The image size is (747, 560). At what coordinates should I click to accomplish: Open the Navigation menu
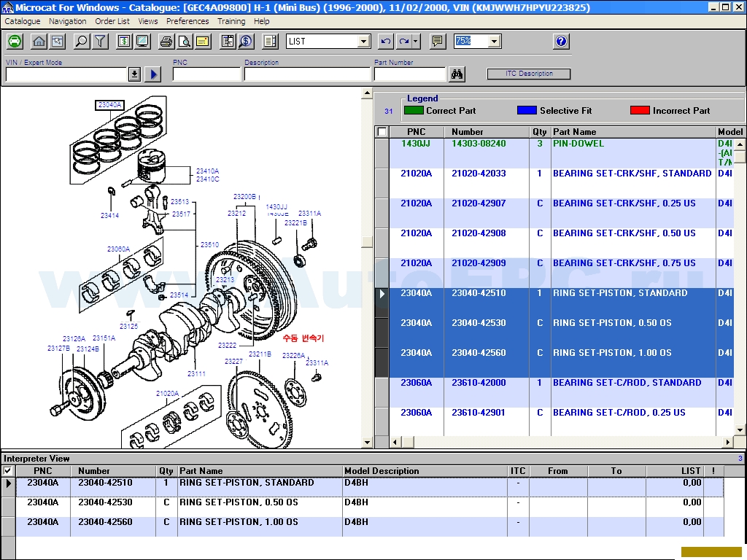(68, 21)
